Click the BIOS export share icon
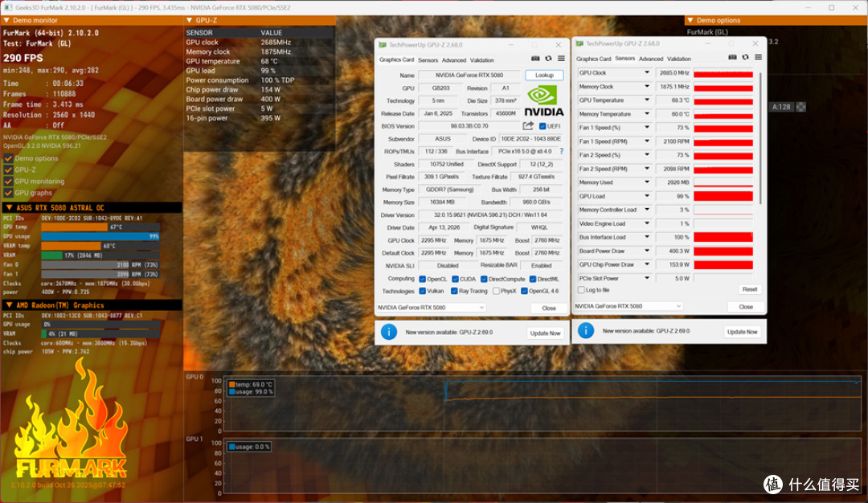 pos(528,126)
